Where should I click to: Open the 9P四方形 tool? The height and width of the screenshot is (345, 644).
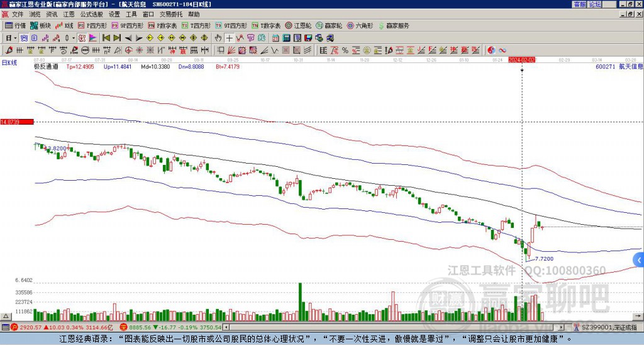click(x=127, y=25)
